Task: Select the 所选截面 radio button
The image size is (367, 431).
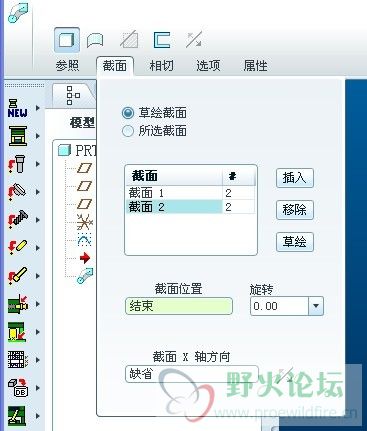Action: coord(128,131)
